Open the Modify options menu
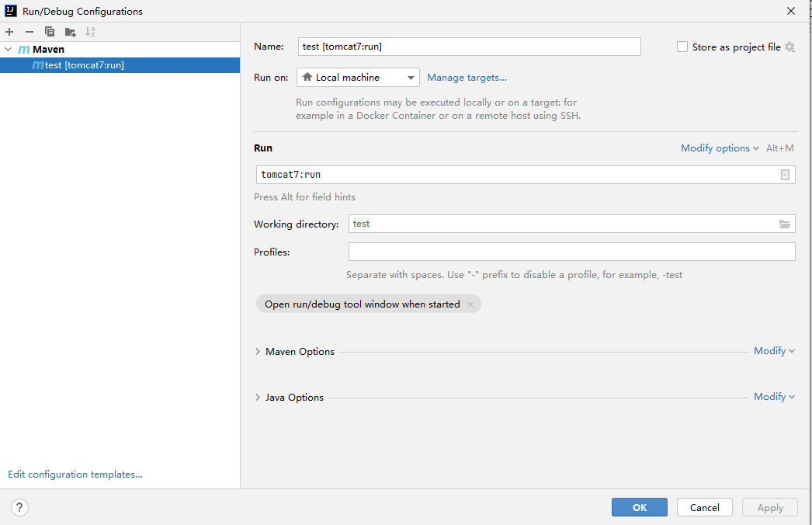The width and height of the screenshot is (812, 525). [x=719, y=148]
